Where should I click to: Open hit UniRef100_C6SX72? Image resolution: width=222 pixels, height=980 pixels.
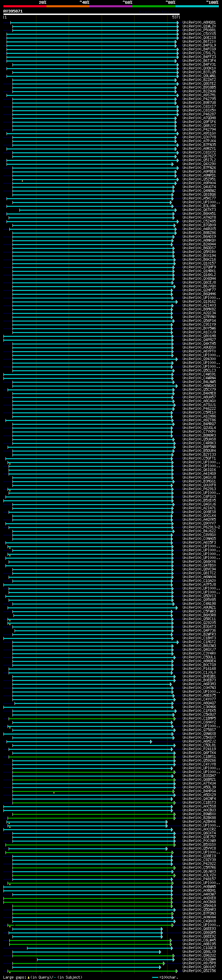pos(199,153)
